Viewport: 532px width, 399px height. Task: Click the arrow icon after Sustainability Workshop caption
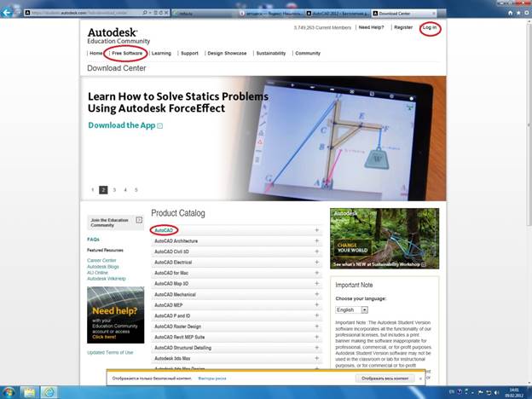coord(424,264)
